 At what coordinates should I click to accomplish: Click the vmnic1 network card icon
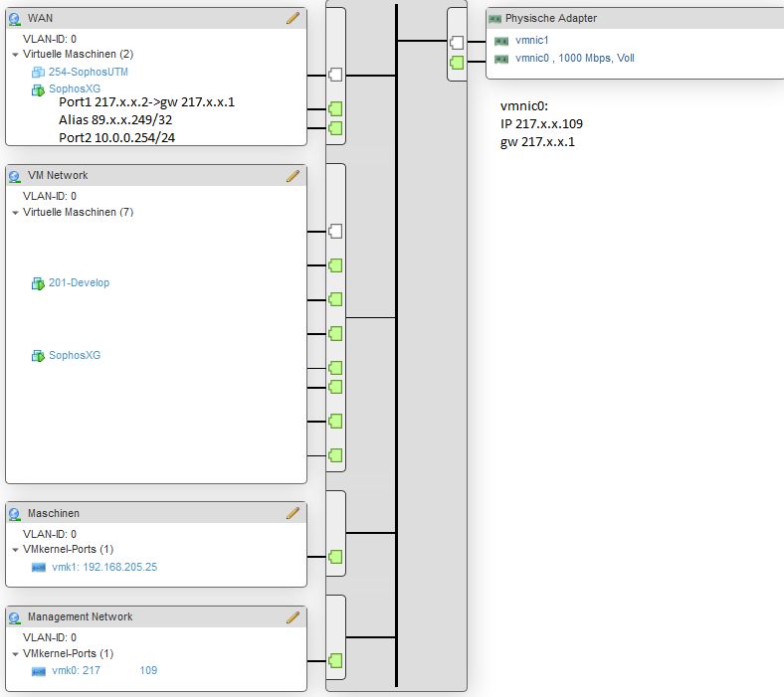[501, 41]
